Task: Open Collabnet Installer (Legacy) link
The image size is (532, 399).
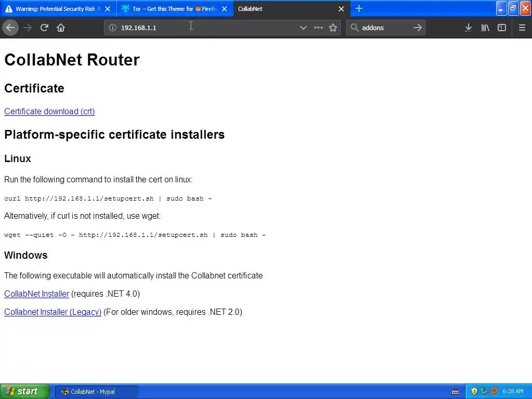Action: click(52, 312)
